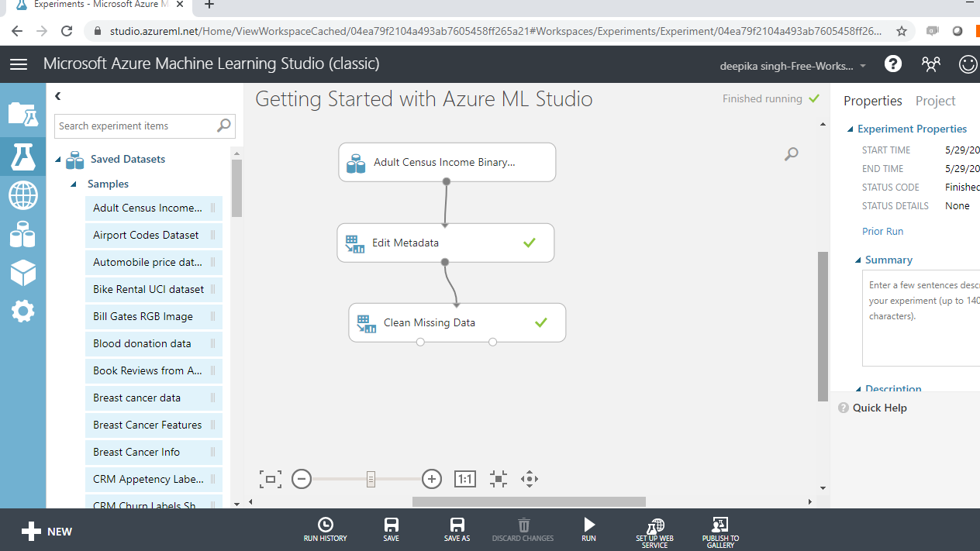Screen dimensions: 980x551
Task: Collapse the module palette with chevron
Action: point(58,96)
